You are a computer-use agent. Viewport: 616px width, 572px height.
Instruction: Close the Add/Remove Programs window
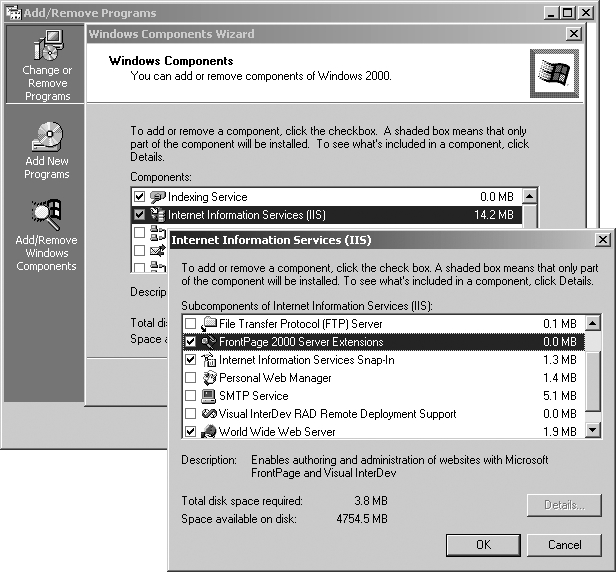[x=586, y=13]
